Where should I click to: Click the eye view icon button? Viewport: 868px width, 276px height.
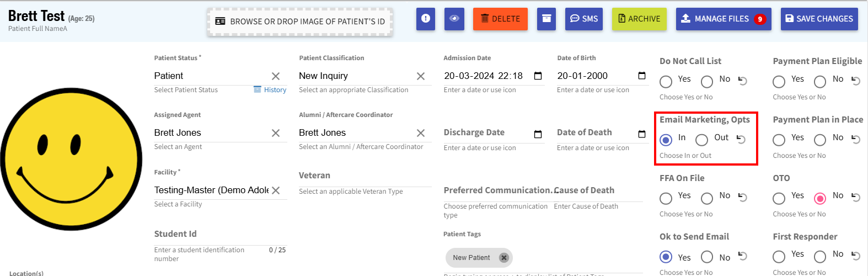pyautogui.click(x=454, y=19)
